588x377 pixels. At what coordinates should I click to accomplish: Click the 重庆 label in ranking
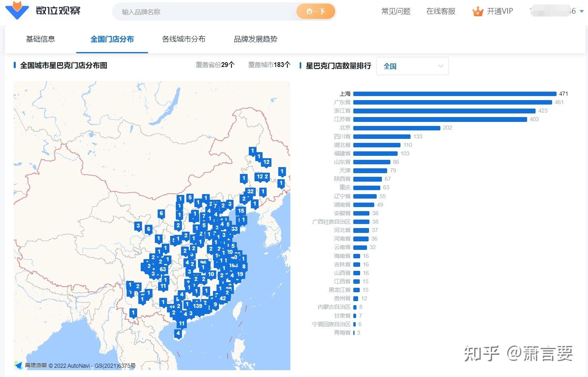point(345,187)
